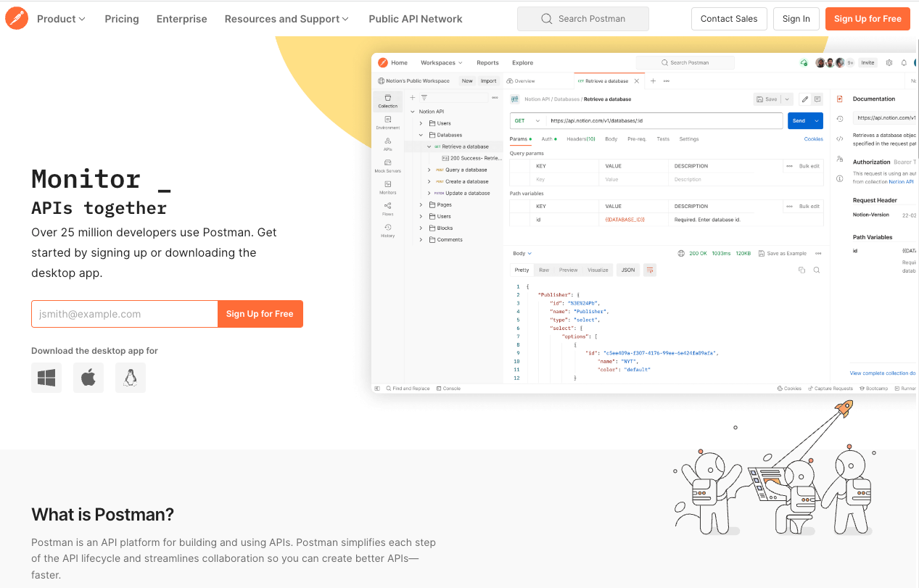Open History in the left sidebar
The height and width of the screenshot is (588, 919).
click(x=388, y=231)
